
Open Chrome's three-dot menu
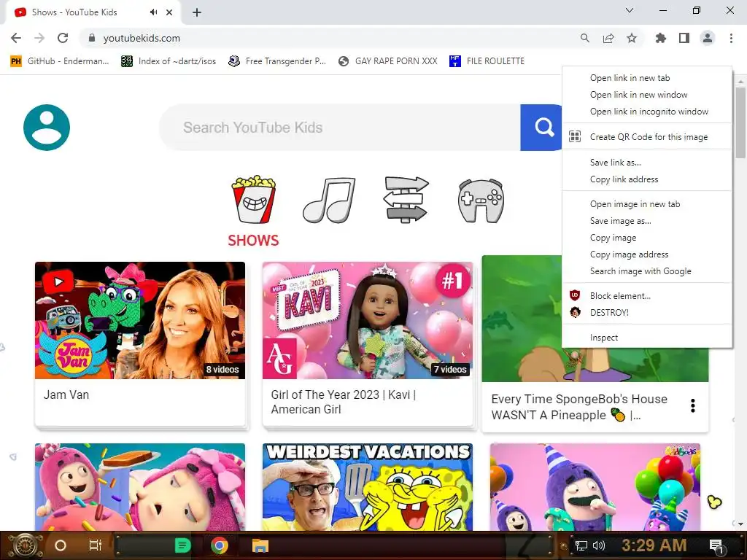731,38
